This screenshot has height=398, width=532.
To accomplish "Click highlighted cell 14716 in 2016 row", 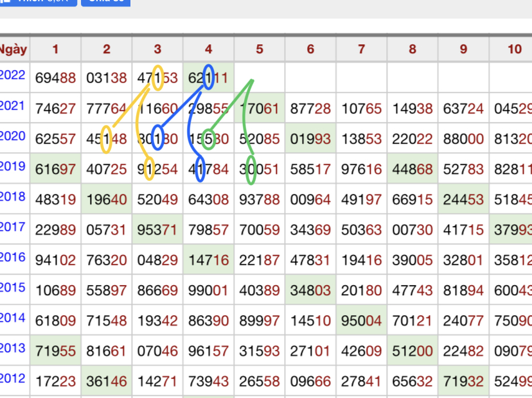I will pyautogui.click(x=208, y=261).
